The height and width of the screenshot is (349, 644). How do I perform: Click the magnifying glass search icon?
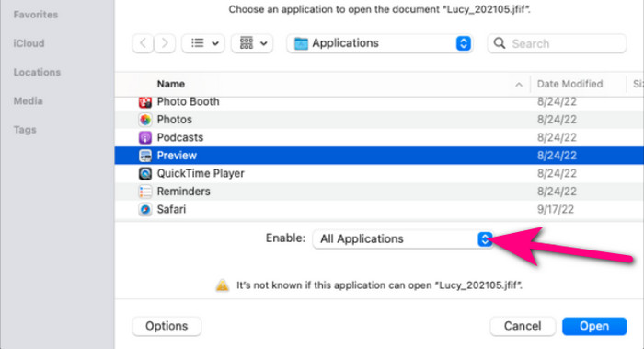click(x=500, y=43)
